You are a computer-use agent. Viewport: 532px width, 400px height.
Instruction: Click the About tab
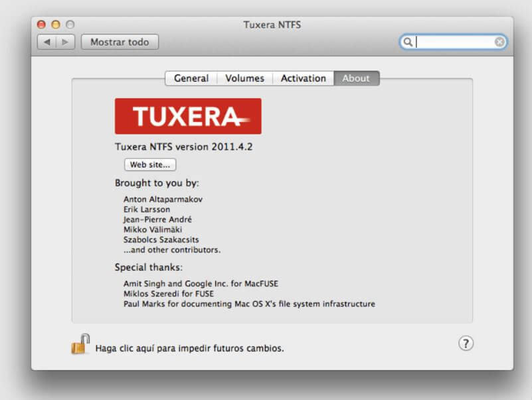tap(357, 78)
